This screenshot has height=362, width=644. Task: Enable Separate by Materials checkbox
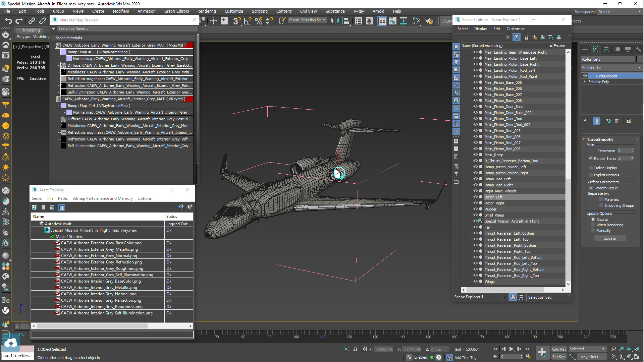click(x=601, y=199)
